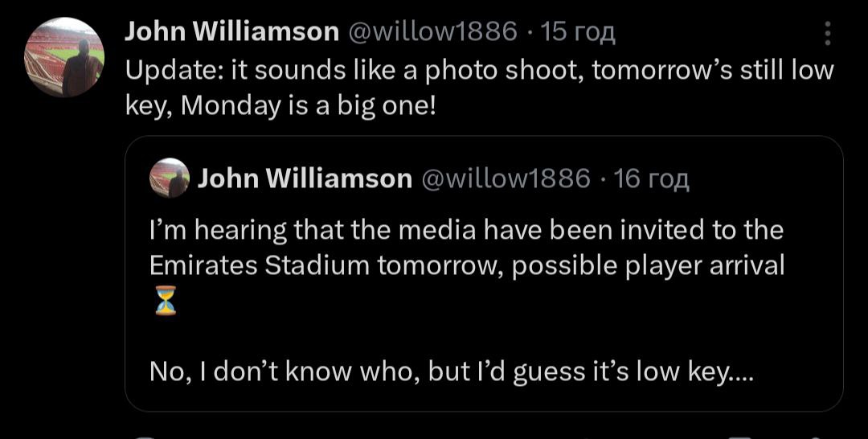The width and height of the screenshot is (868, 439).
Task: Tap "Monday is a big one!" text
Action: point(309,106)
